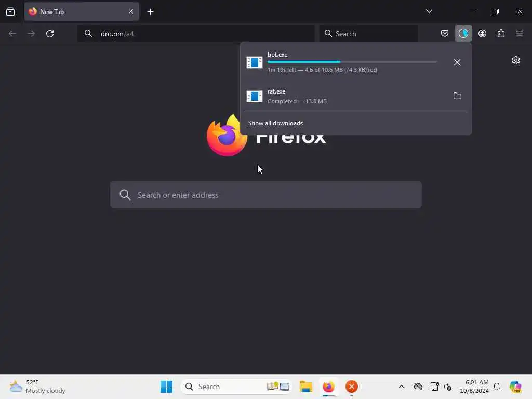Click Completed — 13.8 MB status text
This screenshot has height=399, width=532.
pyautogui.click(x=297, y=101)
